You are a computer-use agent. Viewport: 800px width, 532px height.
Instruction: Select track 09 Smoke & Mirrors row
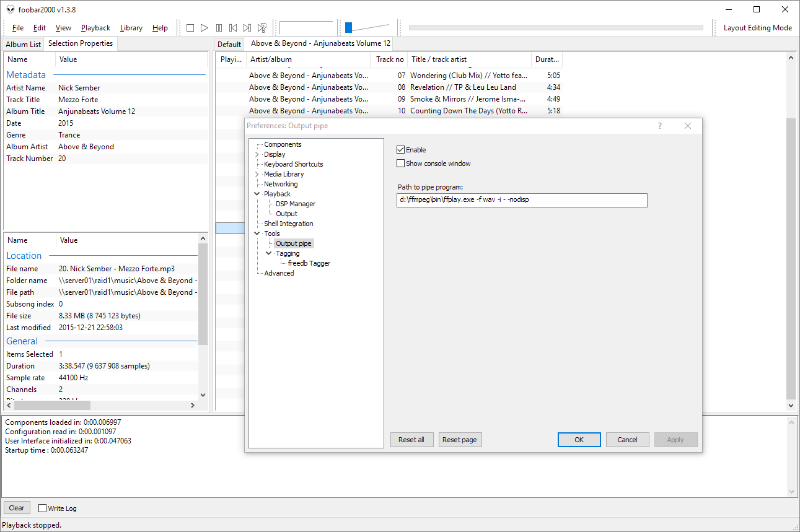(389, 99)
